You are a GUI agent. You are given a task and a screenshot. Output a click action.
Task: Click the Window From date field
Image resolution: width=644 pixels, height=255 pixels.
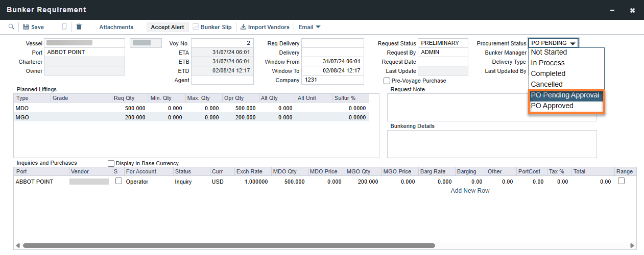(x=332, y=62)
